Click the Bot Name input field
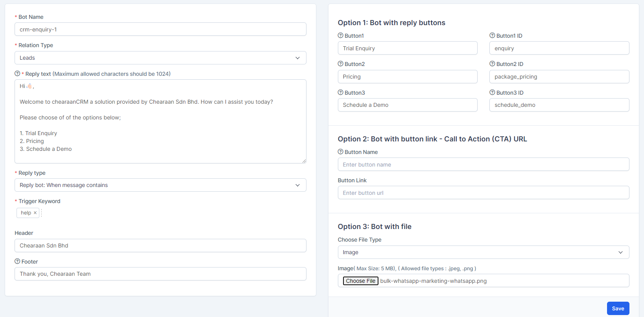Viewport: 644px width, 317px height. click(160, 29)
